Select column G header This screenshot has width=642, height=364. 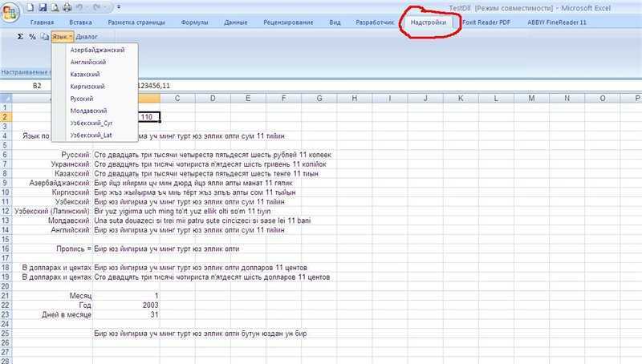[x=319, y=98]
